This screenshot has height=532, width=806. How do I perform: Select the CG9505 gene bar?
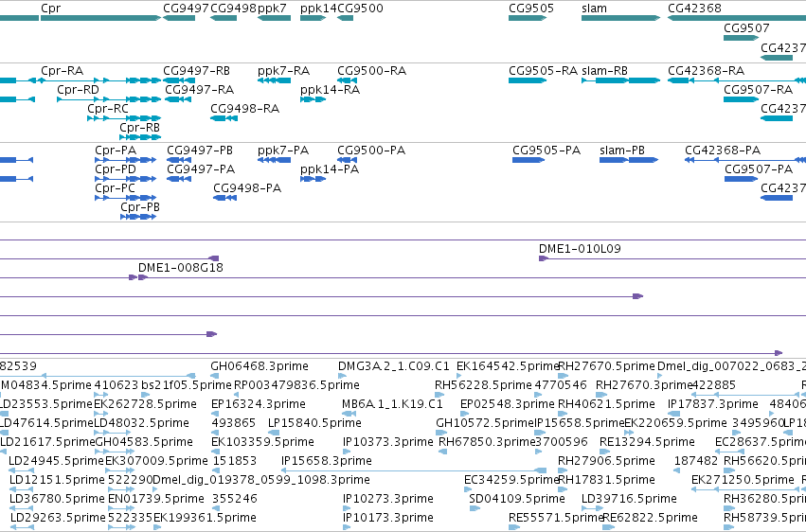pos(528,18)
